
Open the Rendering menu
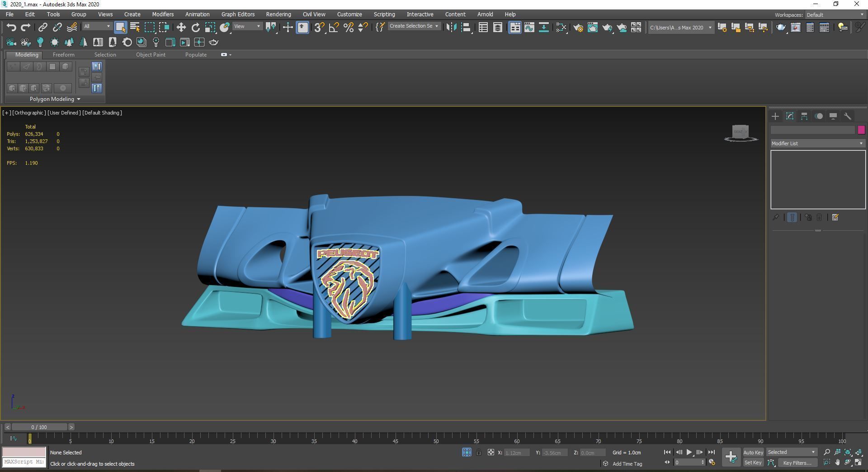pyautogui.click(x=278, y=14)
